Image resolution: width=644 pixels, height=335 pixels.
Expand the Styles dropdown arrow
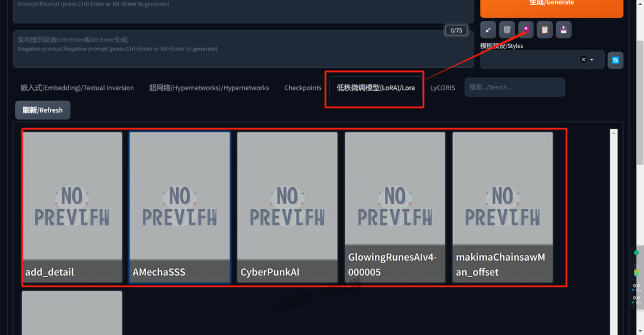[x=592, y=60]
